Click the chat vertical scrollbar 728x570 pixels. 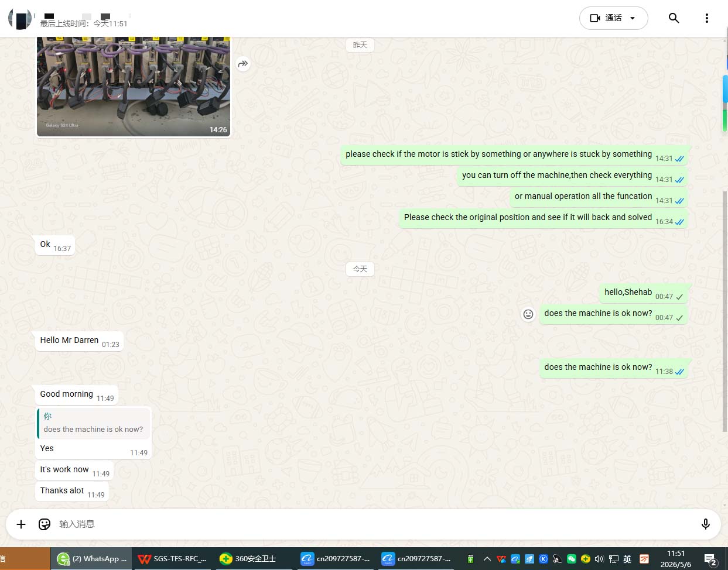pyautogui.click(x=724, y=310)
